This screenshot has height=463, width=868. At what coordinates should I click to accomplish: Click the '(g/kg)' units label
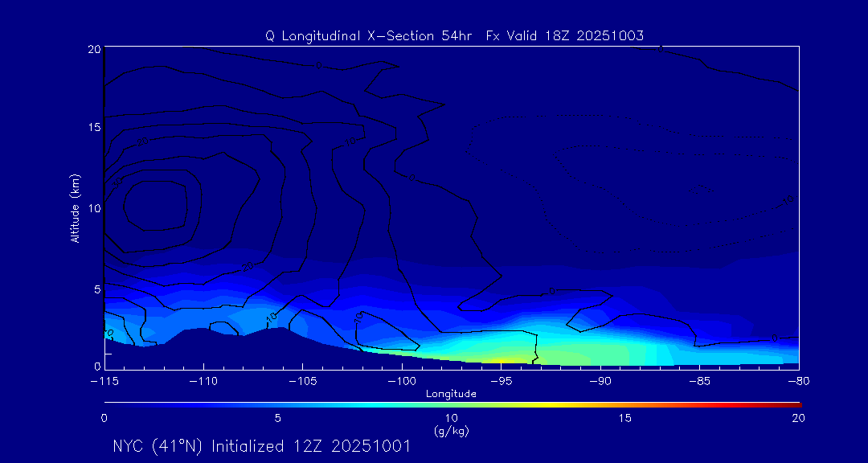(451, 431)
